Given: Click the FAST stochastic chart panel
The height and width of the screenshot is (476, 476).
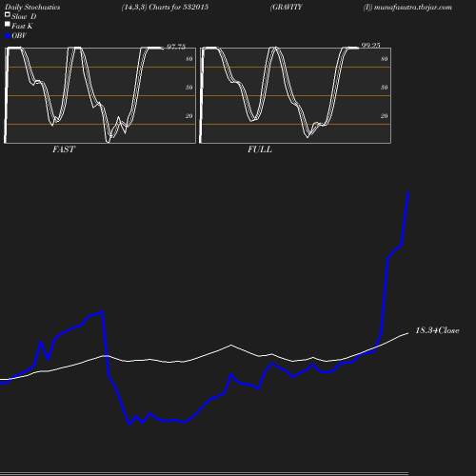Looking at the screenshot, I should click(100, 95).
